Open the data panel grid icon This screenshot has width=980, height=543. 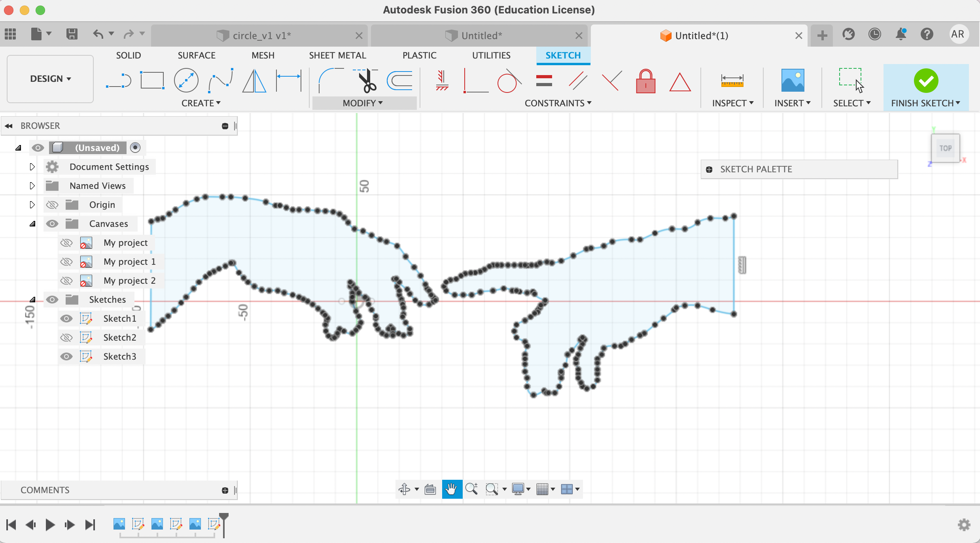click(10, 34)
